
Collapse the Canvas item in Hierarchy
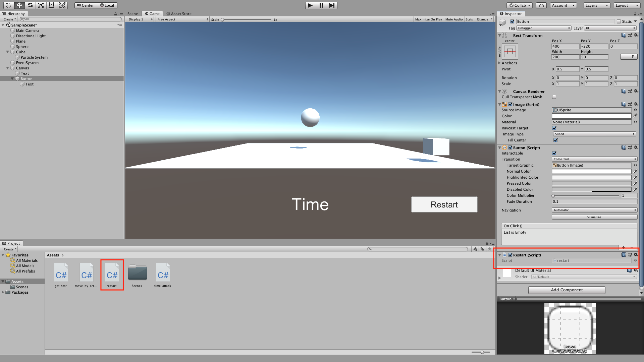(8, 68)
